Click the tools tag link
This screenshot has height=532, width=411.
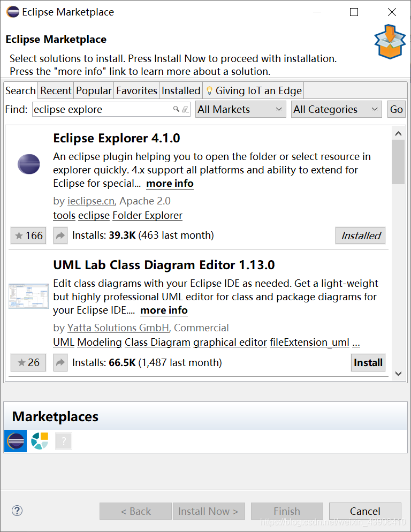(x=64, y=216)
